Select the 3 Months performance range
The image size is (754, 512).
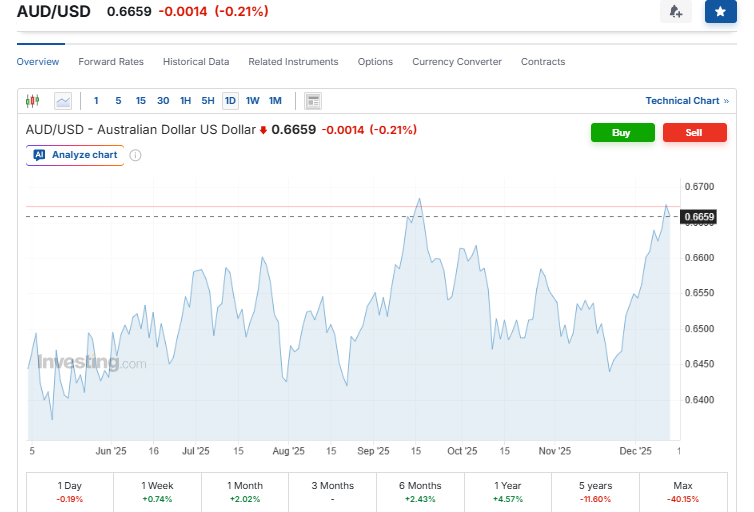[332, 492]
